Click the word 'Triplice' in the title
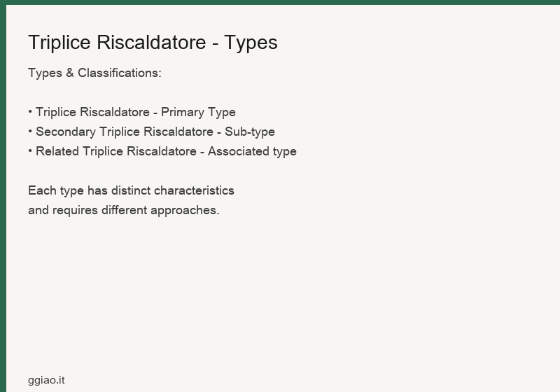The image size is (560, 392). click(59, 43)
